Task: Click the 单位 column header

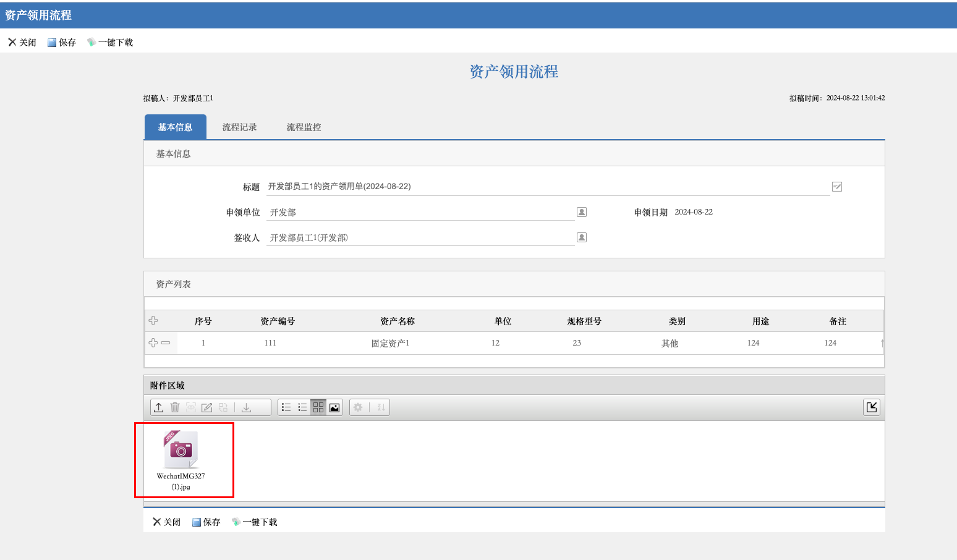Action: [503, 321]
